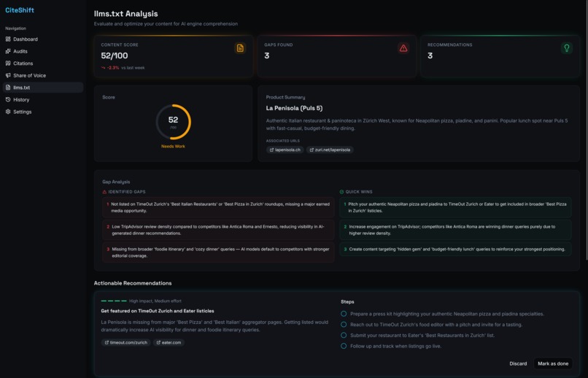Open the lapenisola.ch link
Viewport: 588px width, 378px height.
(285, 150)
